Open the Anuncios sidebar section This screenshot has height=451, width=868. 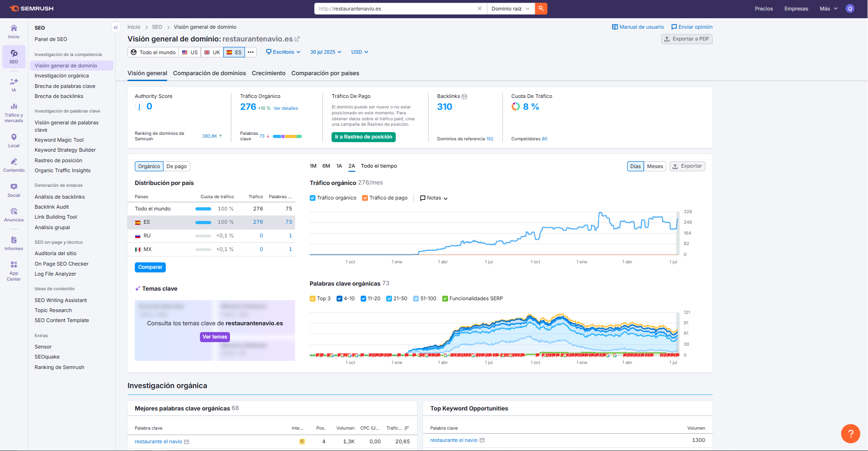tap(14, 215)
